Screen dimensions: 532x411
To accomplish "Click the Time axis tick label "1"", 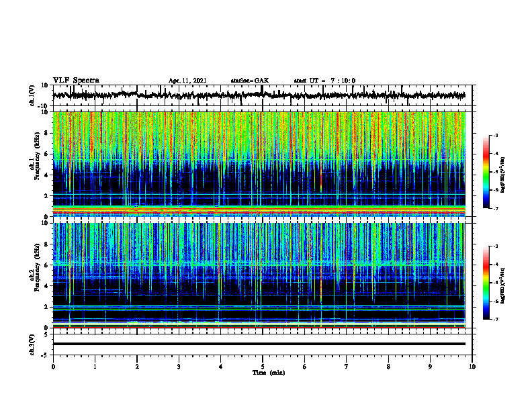I will click(95, 367).
